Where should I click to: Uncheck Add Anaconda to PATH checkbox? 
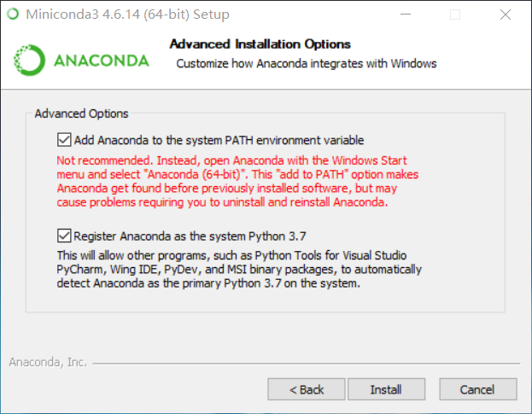pyautogui.click(x=64, y=140)
